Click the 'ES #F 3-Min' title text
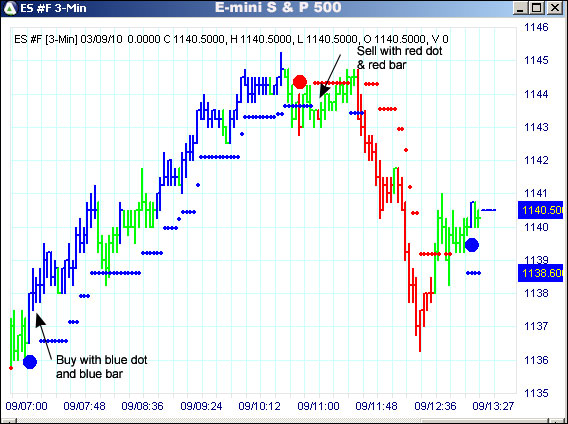This screenshot has height=424, width=568. point(53,8)
